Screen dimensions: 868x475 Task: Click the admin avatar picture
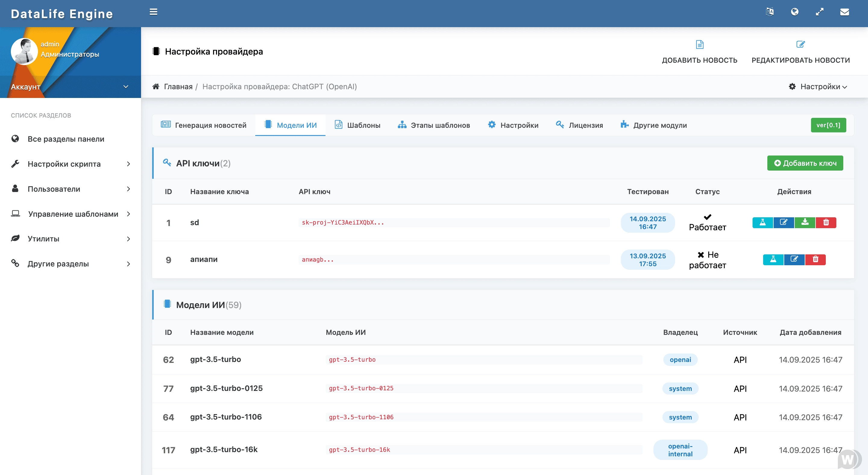pyautogui.click(x=24, y=51)
